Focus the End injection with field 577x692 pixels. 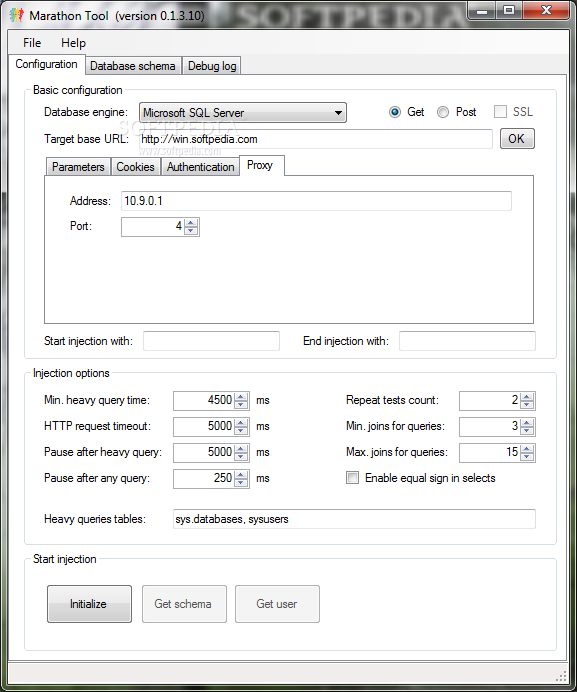click(468, 341)
